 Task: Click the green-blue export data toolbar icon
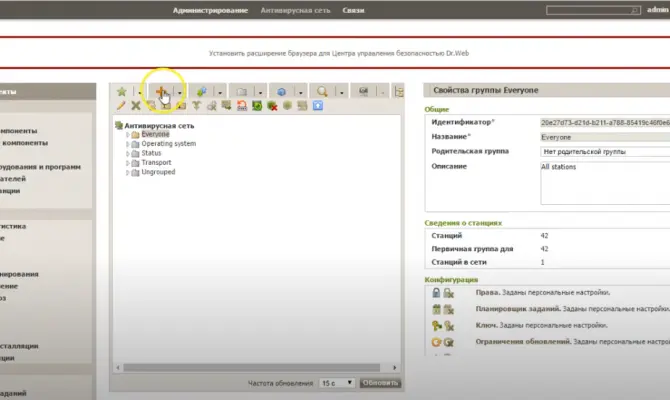(x=201, y=91)
